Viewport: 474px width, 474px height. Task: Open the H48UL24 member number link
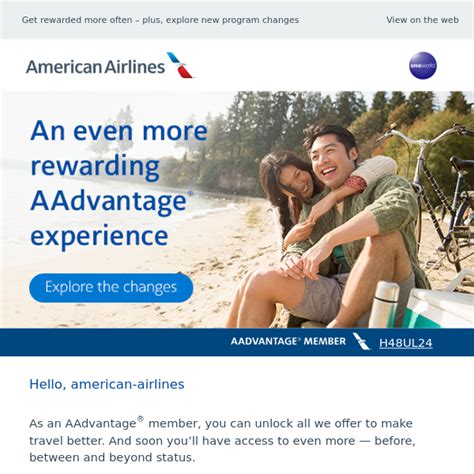406,343
